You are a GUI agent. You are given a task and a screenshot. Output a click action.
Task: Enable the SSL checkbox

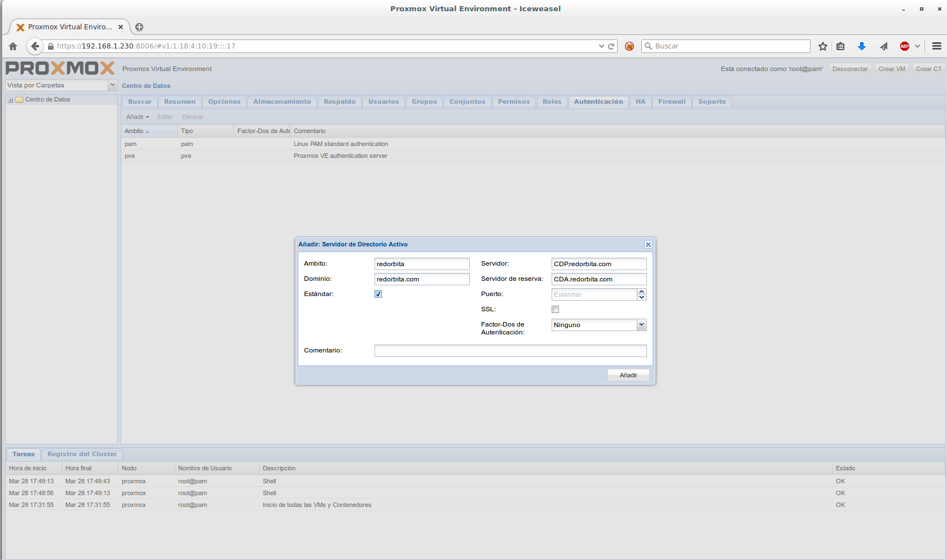[x=556, y=309]
